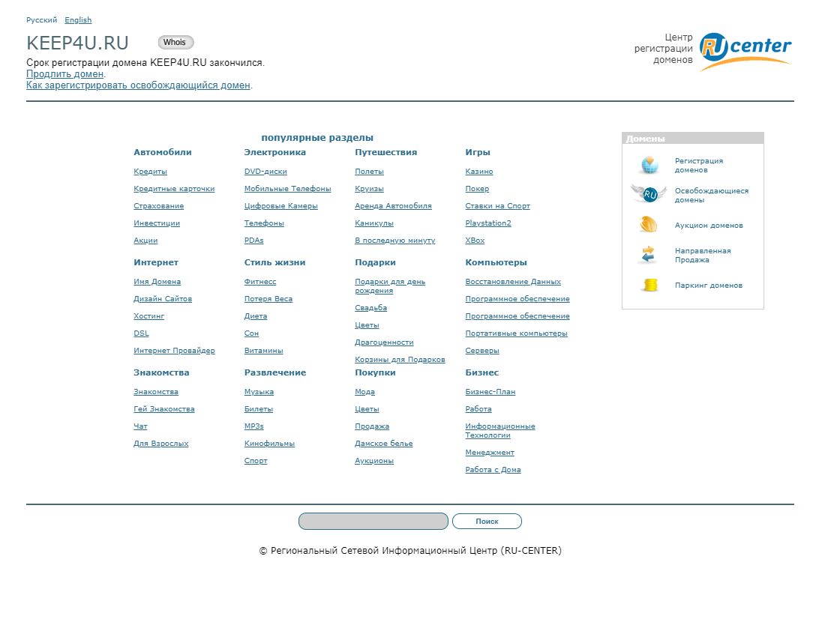Open the Корзины для Подарков link

pos(400,359)
